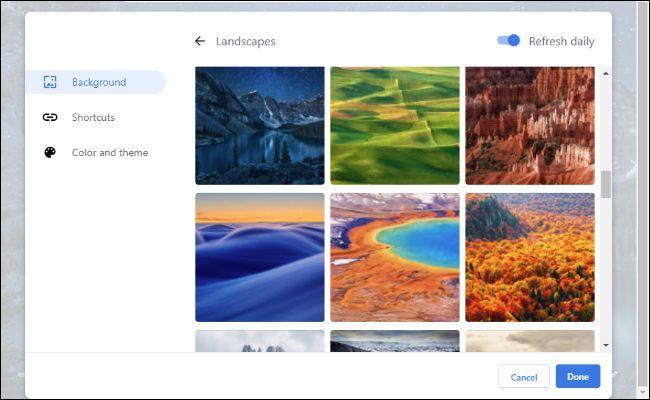Select the starry mountain lake wallpaper
This screenshot has height=400, width=650.
coord(260,126)
